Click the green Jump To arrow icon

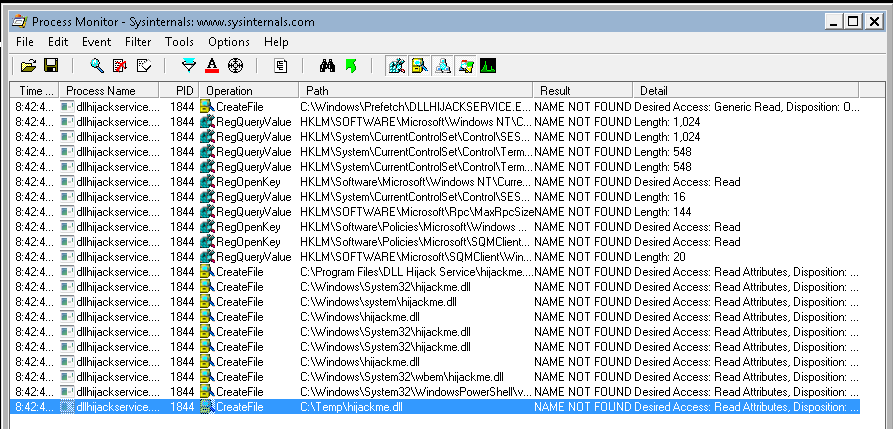click(350, 66)
